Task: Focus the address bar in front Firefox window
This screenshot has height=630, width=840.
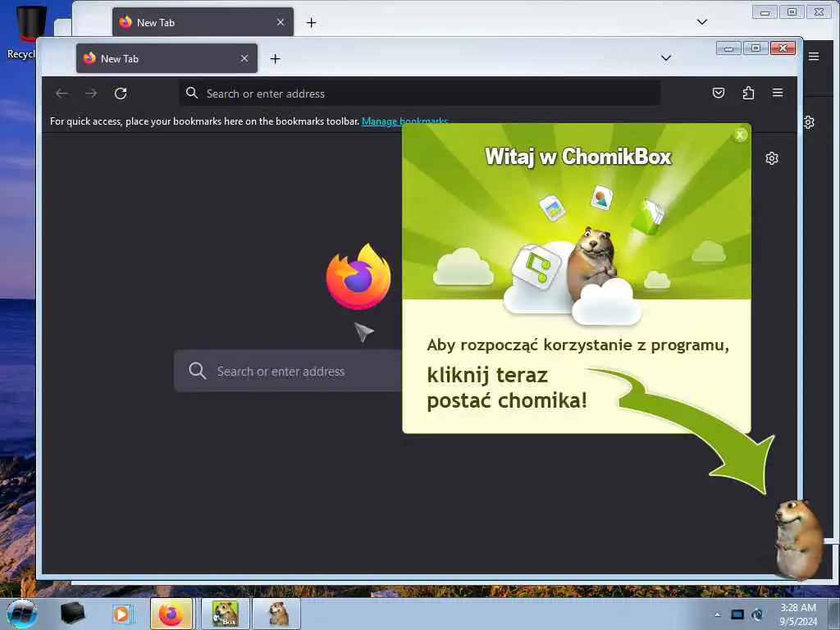Action: click(x=419, y=94)
